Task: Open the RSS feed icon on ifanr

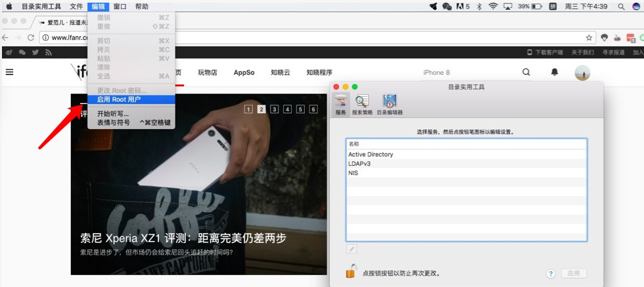Action: (49, 52)
